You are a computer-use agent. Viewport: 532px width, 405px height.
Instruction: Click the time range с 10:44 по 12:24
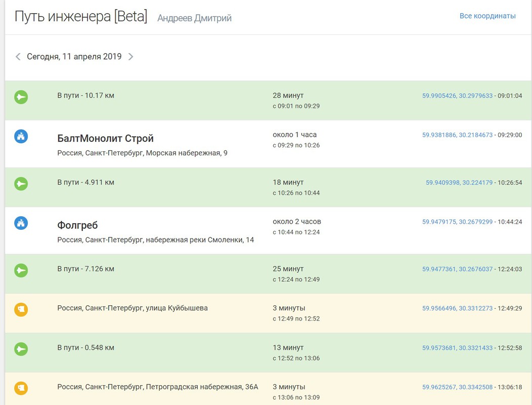click(x=296, y=232)
